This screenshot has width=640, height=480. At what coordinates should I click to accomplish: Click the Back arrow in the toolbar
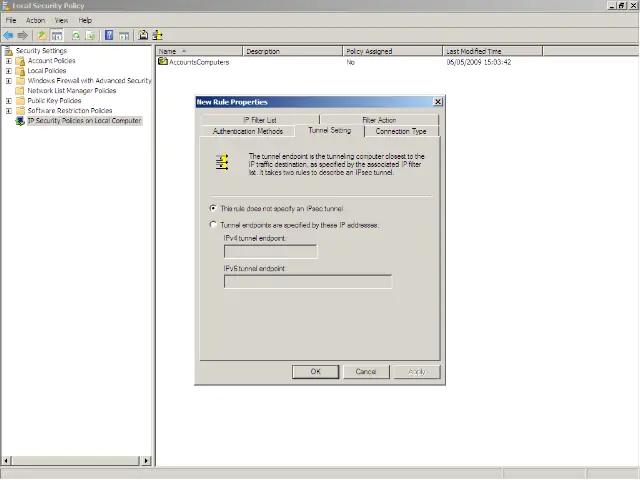9,35
